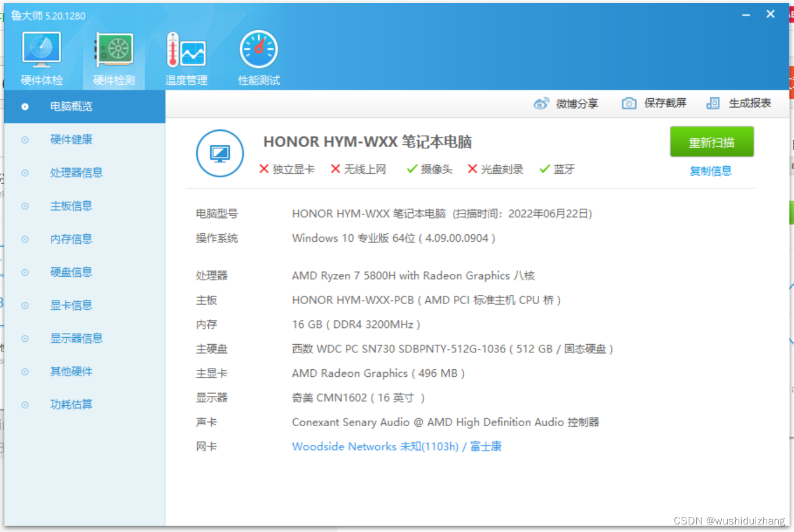Click the AMD Ryzen 7 5800H processor value
The height and width of the screenshot is (532, 794).
[414, 276]
